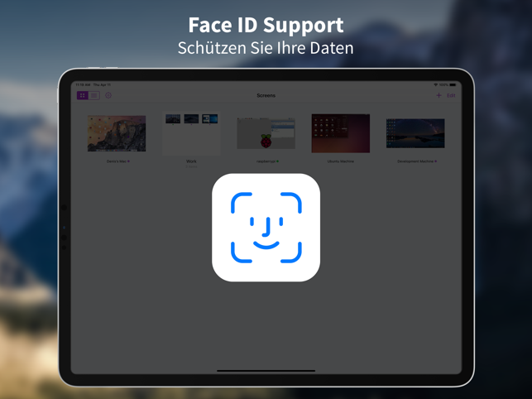Open the Work group folder
Viewport: 532px width, 399px height.
tap(191, 133)
